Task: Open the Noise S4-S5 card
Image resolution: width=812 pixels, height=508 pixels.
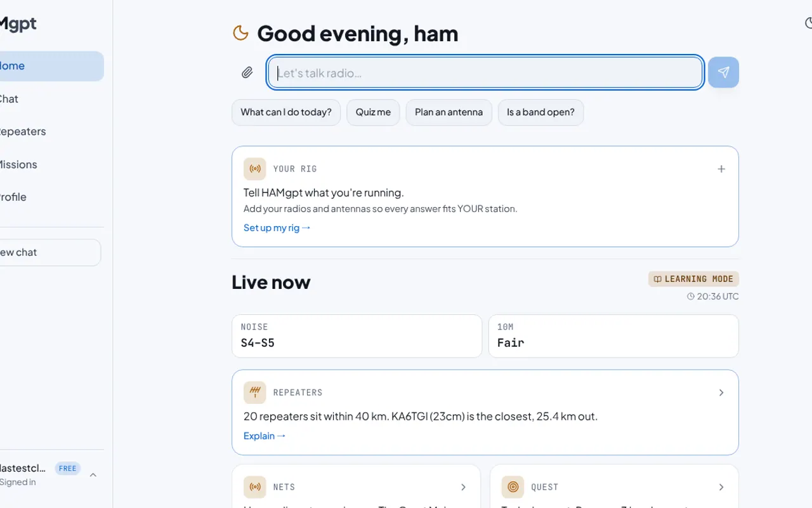Action: (x=357, y=336)
